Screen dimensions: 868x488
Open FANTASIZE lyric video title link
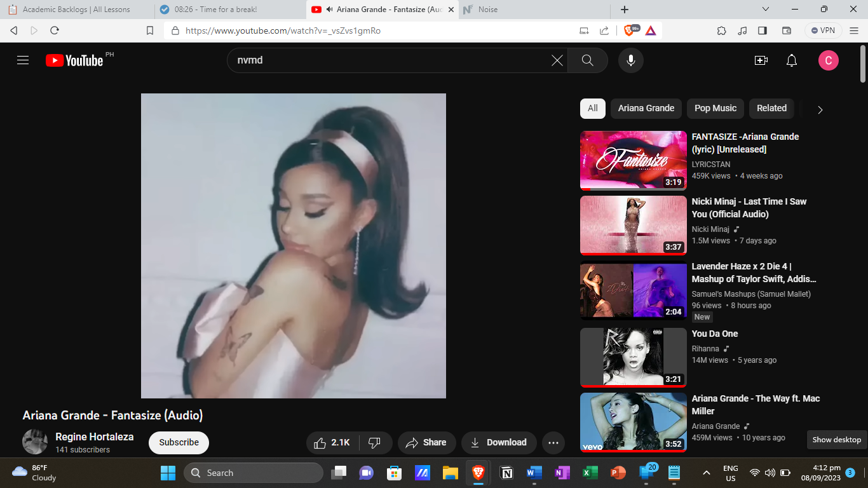[x=745, y=143]
